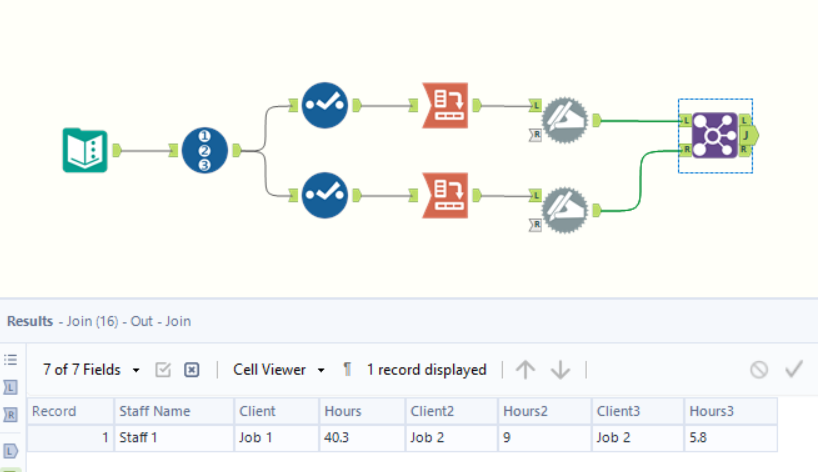Image resolution: width=818 pixels, height=472 pixels.
Task: Jump to the next record arrow
Action: [x=560, y=370]
